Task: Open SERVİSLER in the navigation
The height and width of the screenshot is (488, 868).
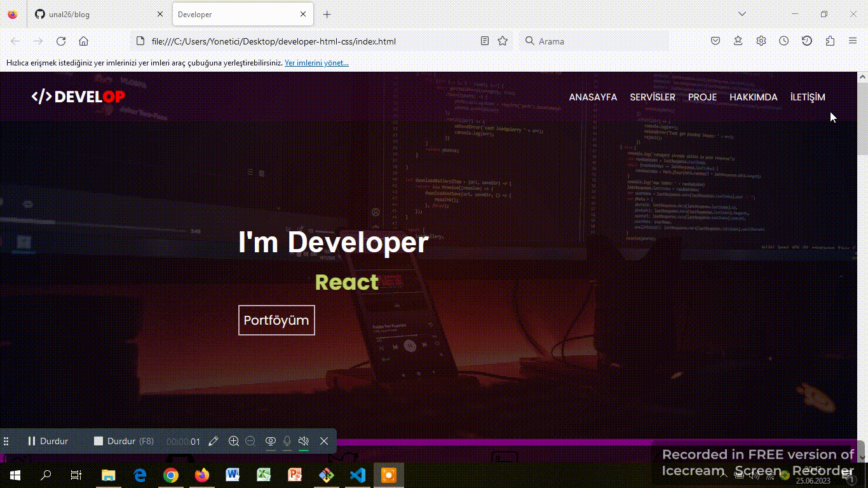Action: point(653,97)
